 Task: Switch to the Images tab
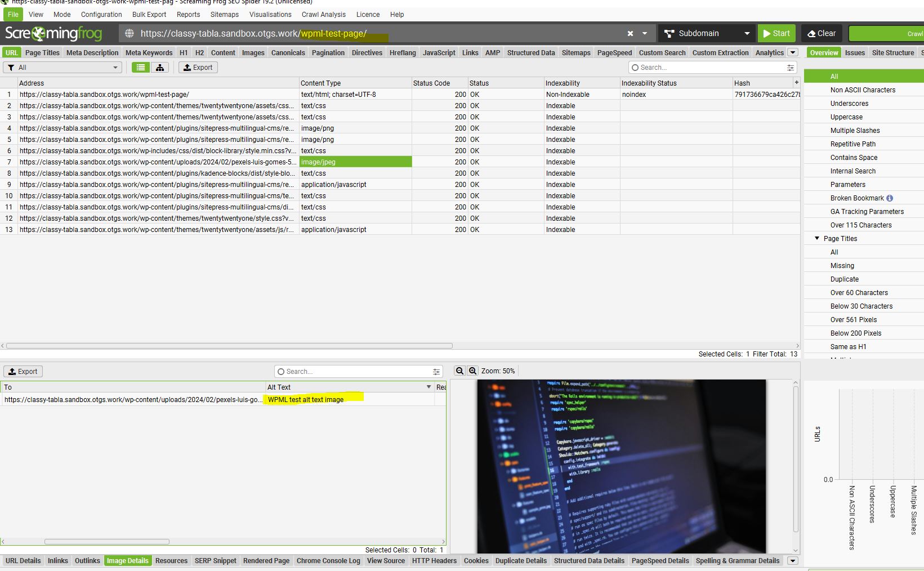tap(253, 52)
